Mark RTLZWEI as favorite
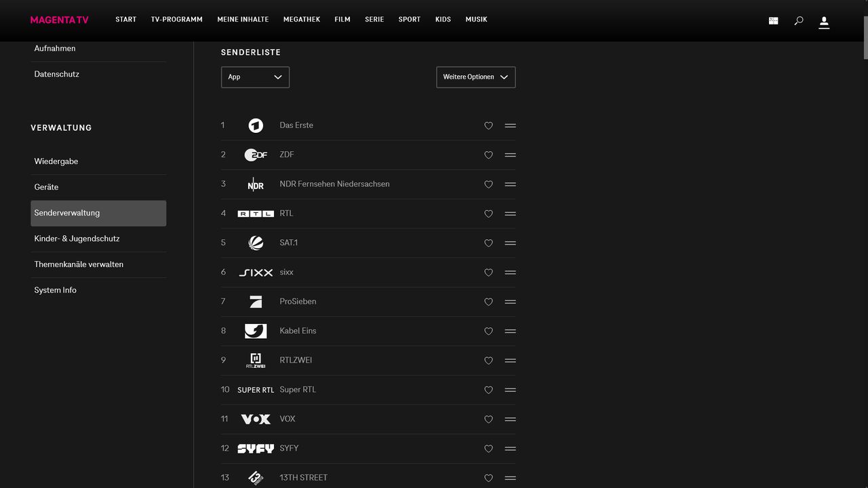 (488, 361)
